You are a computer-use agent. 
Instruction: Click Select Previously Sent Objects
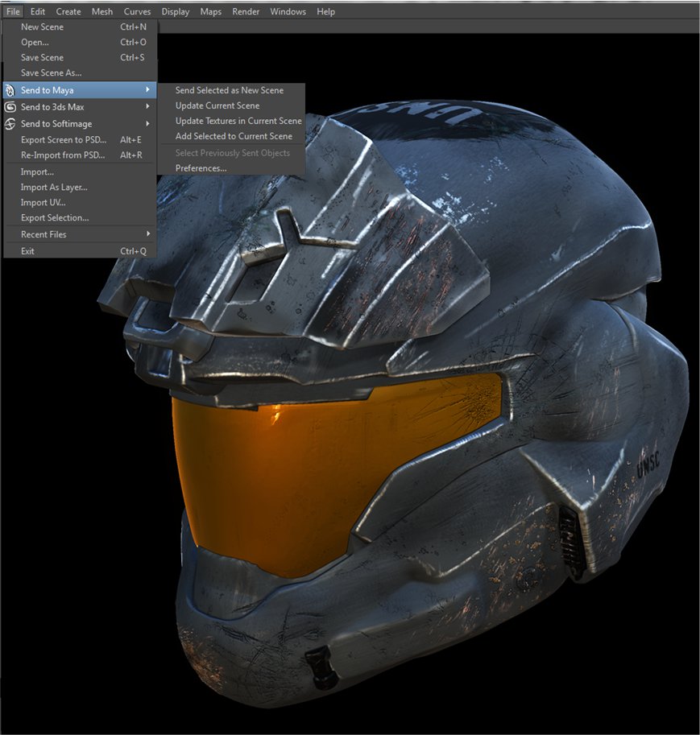click(x=231, y=153)
